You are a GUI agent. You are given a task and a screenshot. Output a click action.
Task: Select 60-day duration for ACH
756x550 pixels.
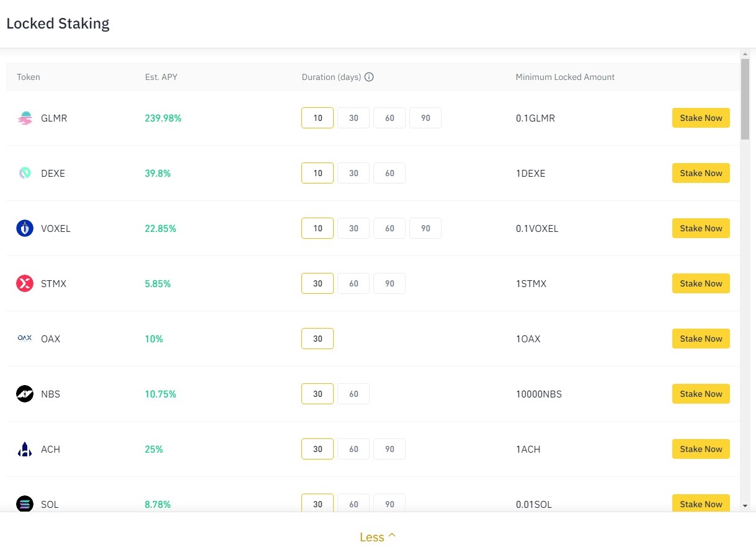(x=354, y=449)
